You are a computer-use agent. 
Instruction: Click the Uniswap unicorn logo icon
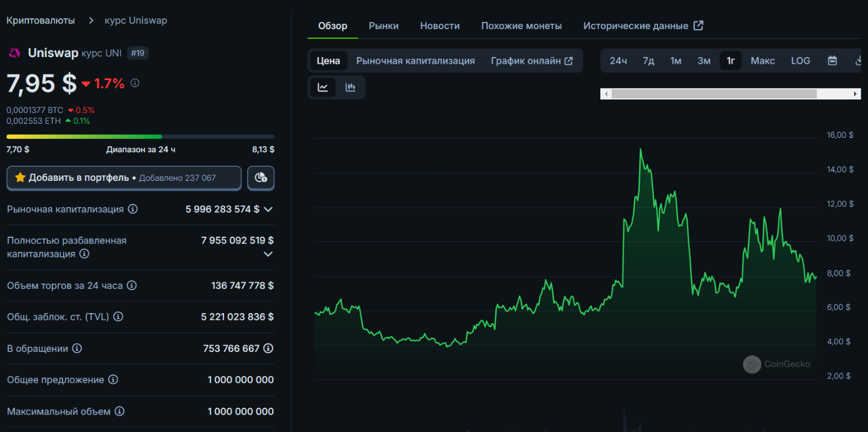click(15, 53)
